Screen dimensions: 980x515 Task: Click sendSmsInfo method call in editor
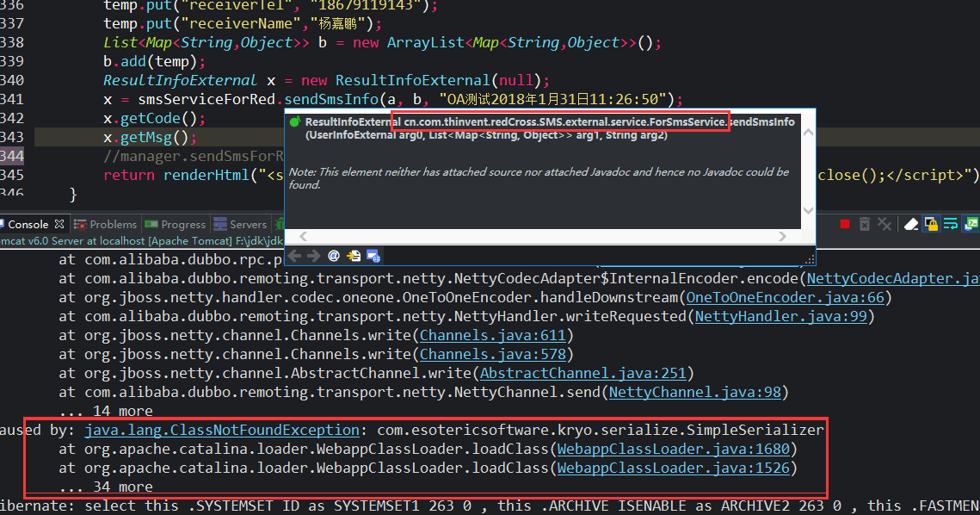[x=331, y=99]
